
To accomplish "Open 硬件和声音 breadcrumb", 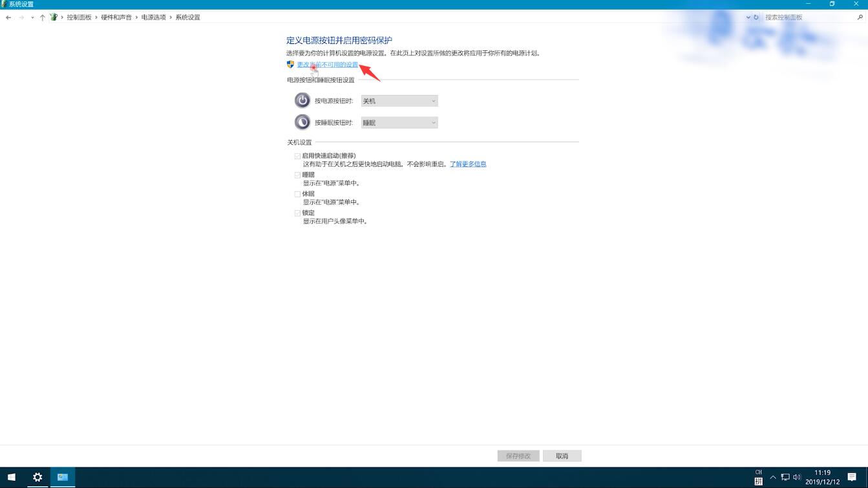I will [x=116, y=17].
